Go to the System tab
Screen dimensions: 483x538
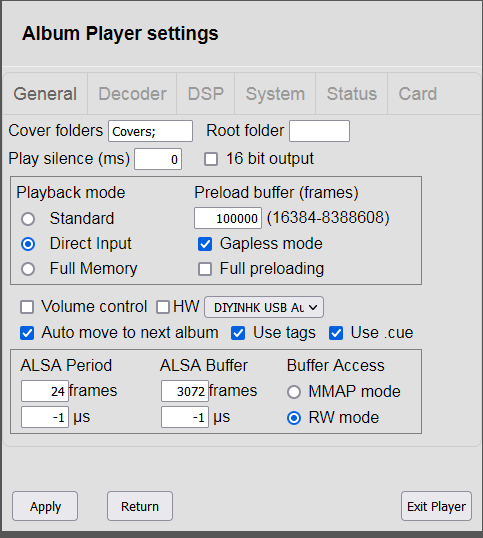(x=275, y=94)
